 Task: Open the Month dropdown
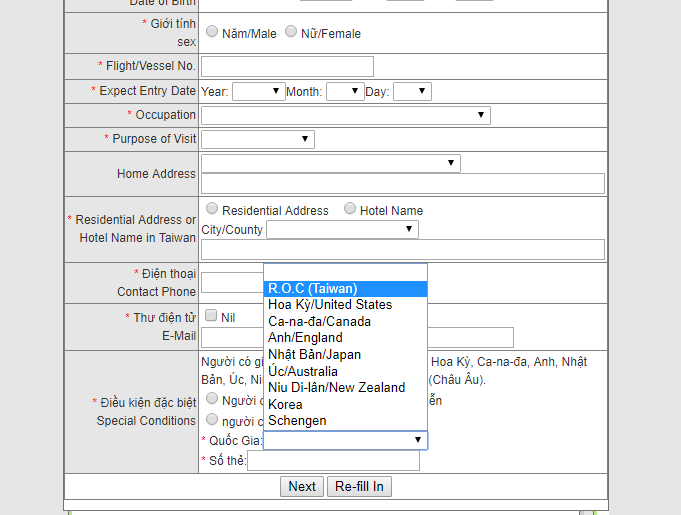tap(344, 91)
